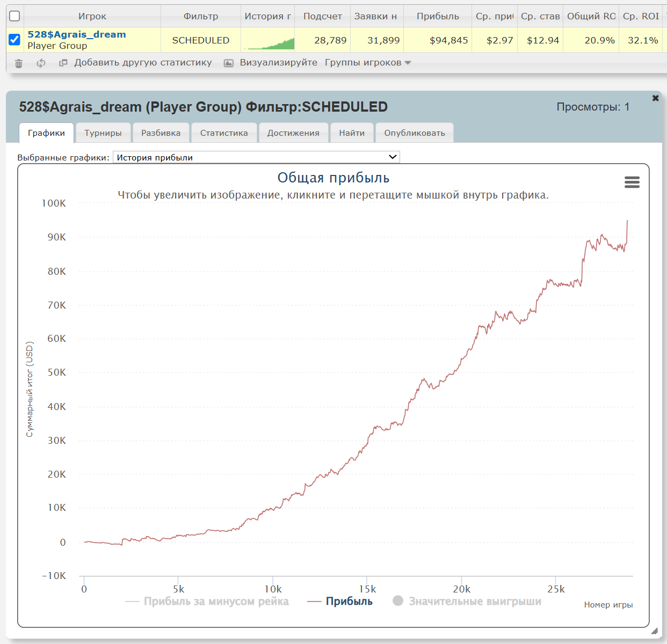Click the visualize image icon
The height and width of the screenshot is (644, 667).
229,63
